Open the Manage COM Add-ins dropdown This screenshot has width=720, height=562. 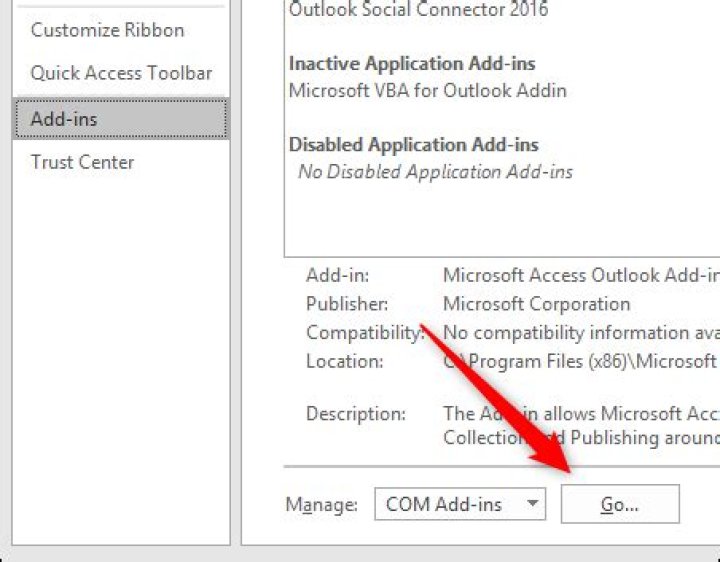click(460, 504)
